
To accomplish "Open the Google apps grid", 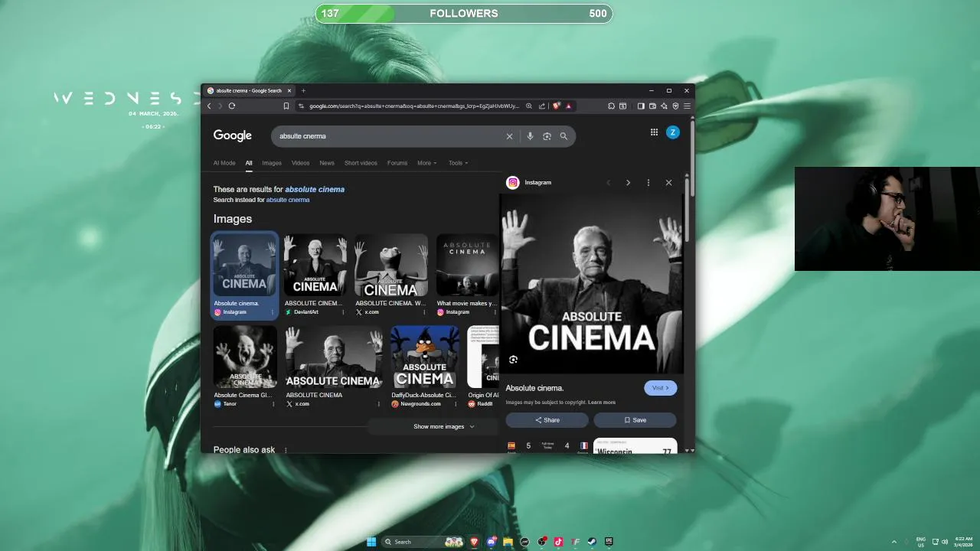I will (x=654, y=132).
